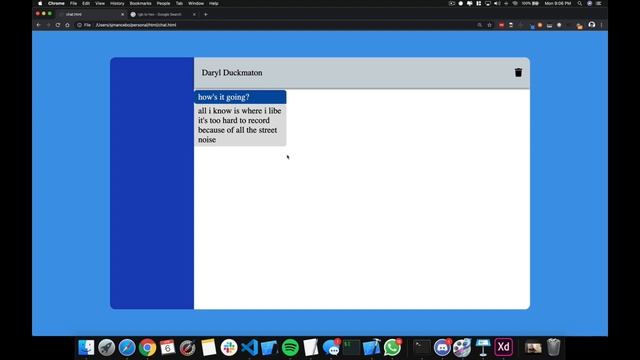Open Xcode from the dock
The width and height of the screenshot is (640, 360).
coord(371,348)
